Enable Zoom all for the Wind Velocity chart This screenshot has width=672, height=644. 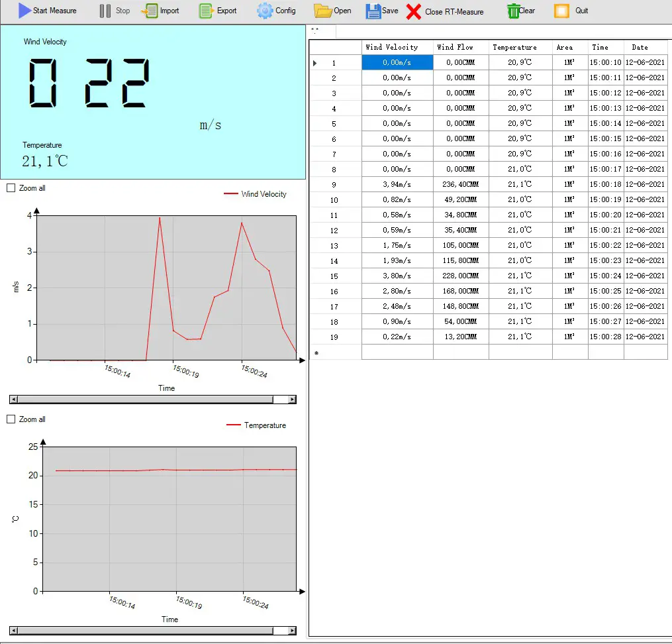click(x=11, y=188)
